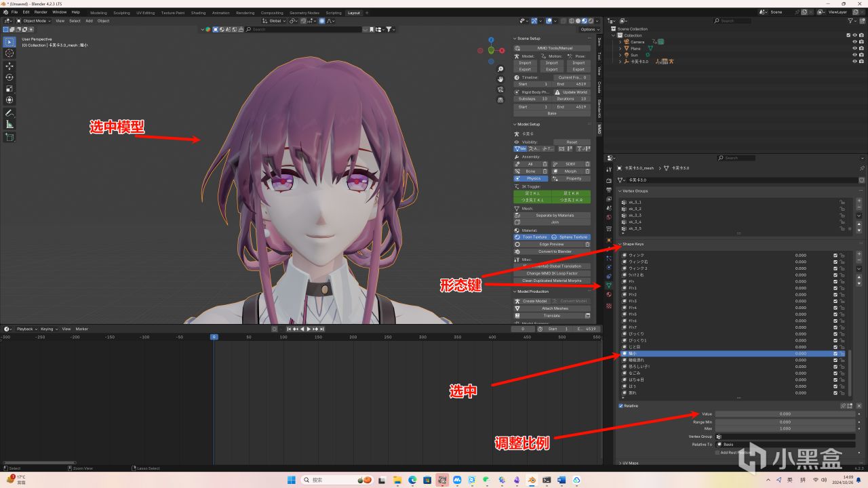The image size is (868, 488).
Task: Hide the Camera in viewport via eye icon
Action: pyautogui.click(x=854, y=42)
